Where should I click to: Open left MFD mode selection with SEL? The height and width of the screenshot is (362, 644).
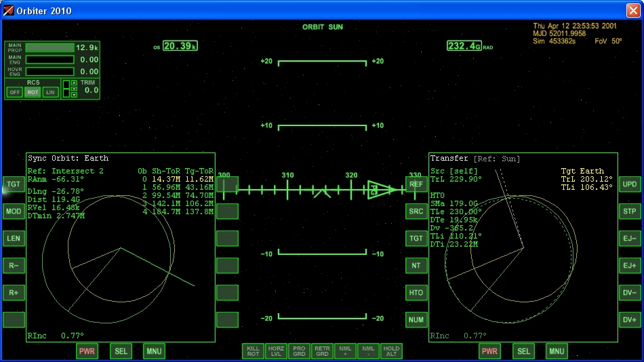point(121,351)
